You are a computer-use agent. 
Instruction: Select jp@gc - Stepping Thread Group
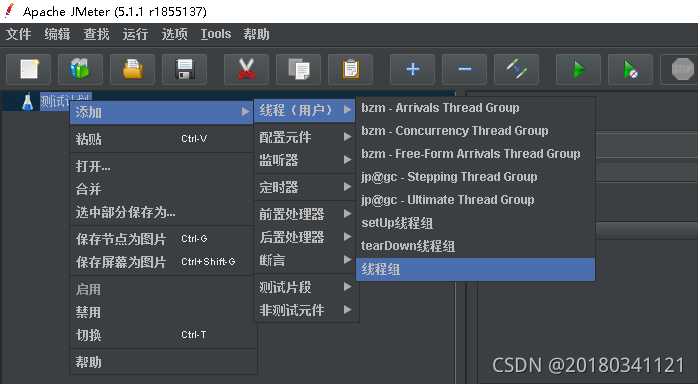click(475, 177)
